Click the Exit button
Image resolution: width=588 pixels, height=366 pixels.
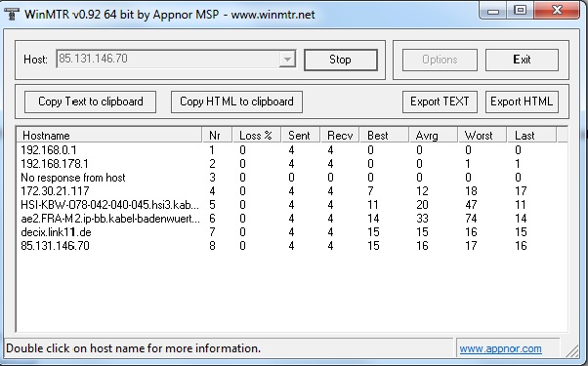(522, 60)
